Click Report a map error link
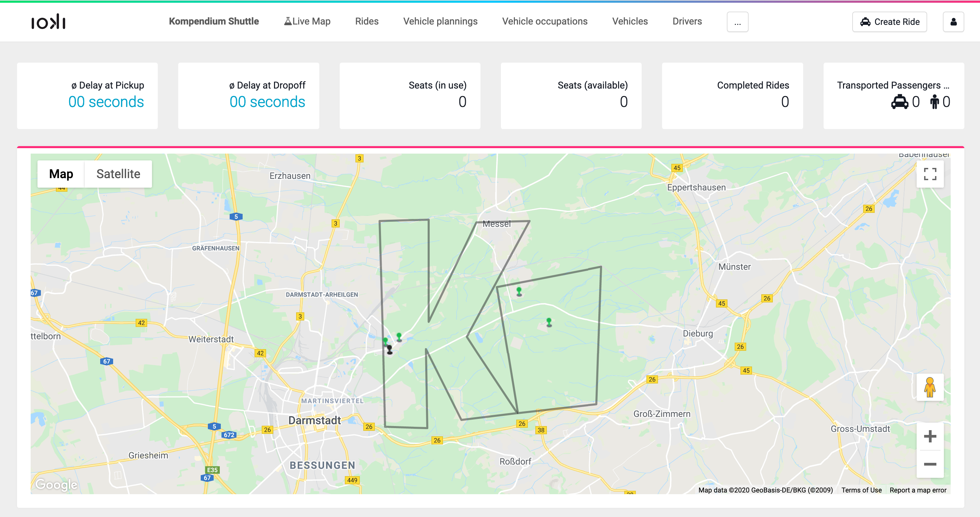The image size is (980, 517). (918, 490)
